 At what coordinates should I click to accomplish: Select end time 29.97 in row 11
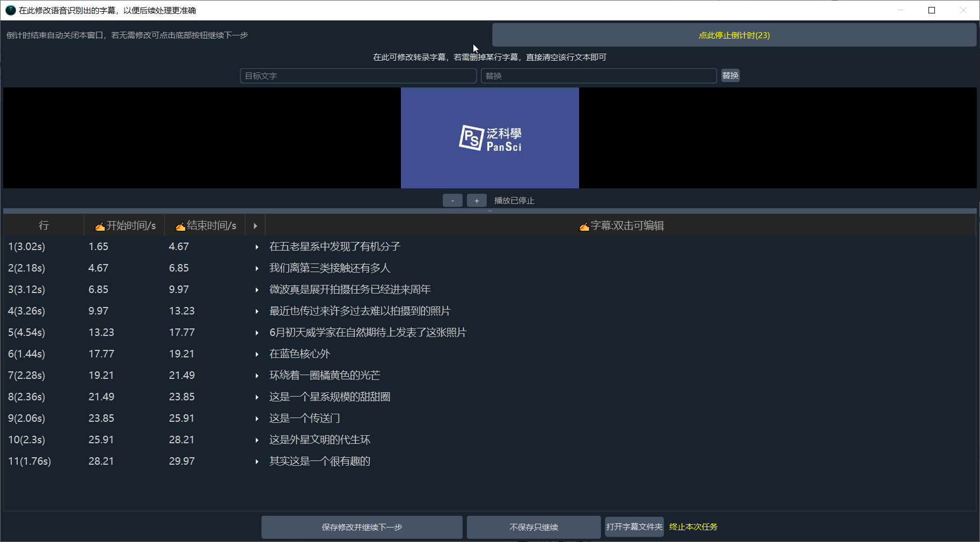tap(182, 462)
